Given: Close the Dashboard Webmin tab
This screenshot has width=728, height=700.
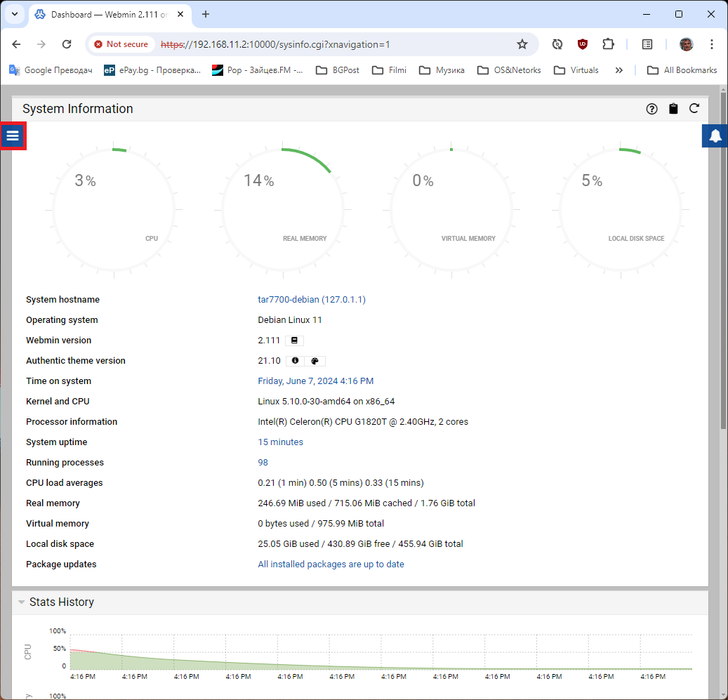Looking at the screenshot, I should 180,14.
